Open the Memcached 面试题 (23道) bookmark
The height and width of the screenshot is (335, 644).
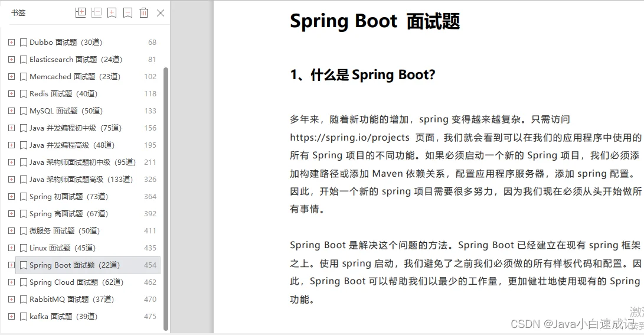click(75, 76)
